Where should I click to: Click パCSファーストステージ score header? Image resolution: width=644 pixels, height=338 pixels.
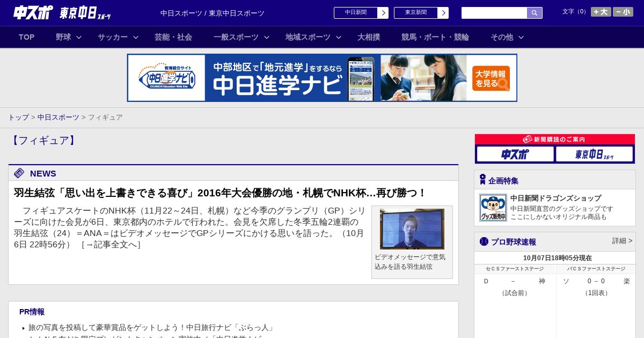click(x=596, y=269)
